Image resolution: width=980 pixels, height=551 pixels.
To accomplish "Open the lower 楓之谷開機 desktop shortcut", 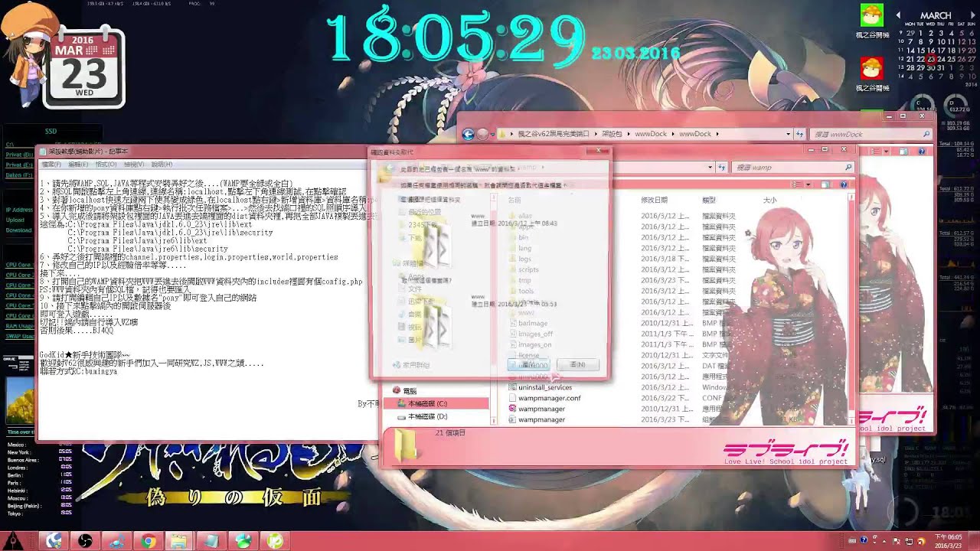I will [x=872, y=73].
